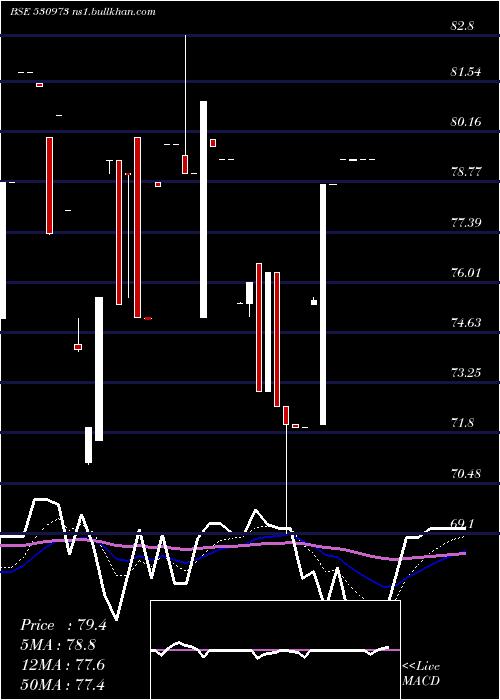Click the 12MA : 77.6 readout
The height and width of the screenshot is (700, 500).
pyautogui.click(x=63, y=665)
